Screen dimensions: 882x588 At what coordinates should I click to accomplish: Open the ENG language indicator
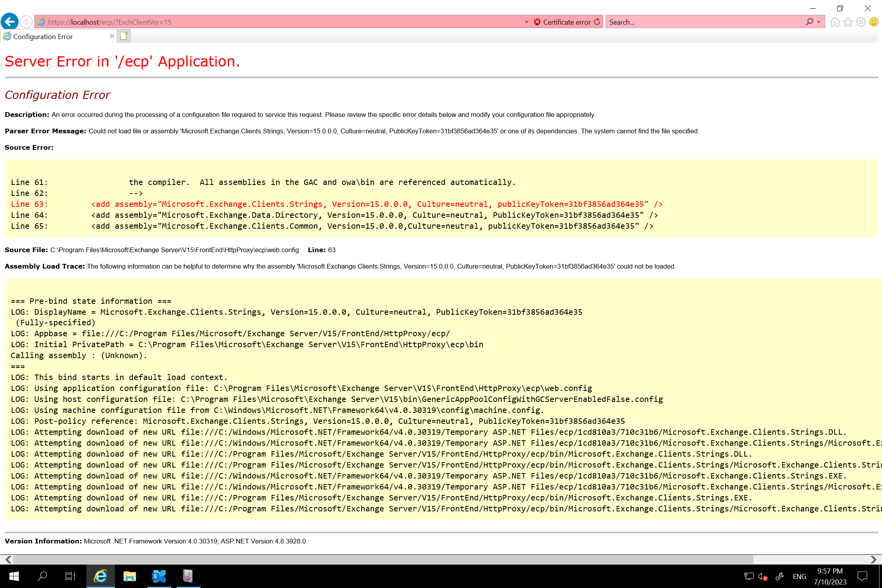800,576
